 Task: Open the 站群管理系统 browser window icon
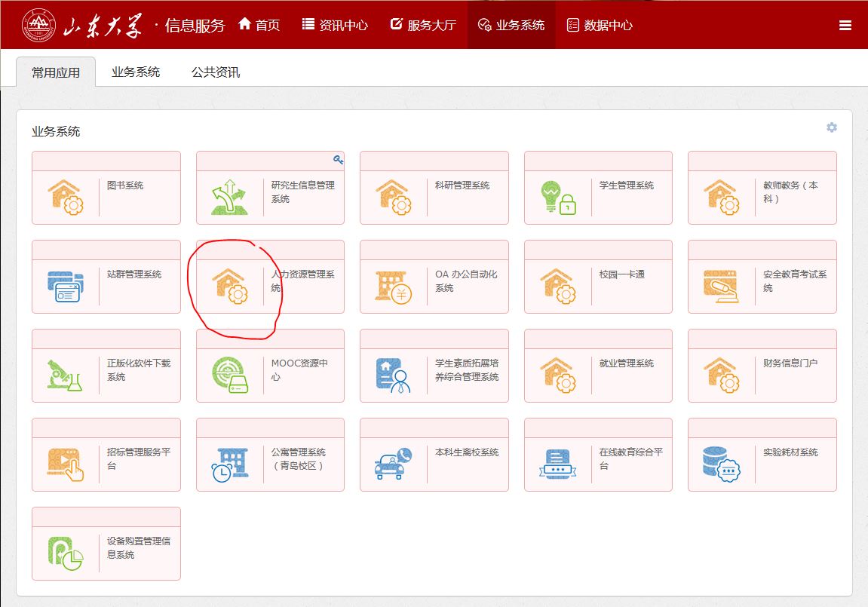pos(65,286)
